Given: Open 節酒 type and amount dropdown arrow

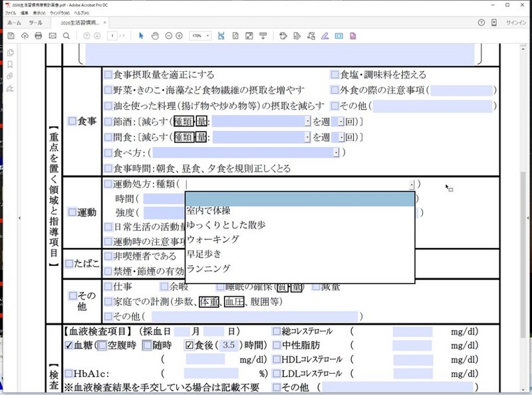Looking at the screenshot, I should point(307,122).
